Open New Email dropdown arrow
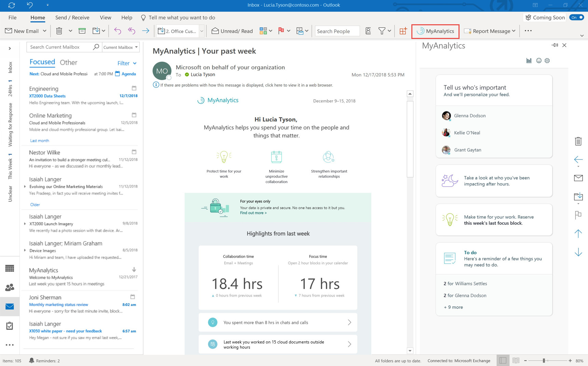Image resolution: width=588 pixels, height=366 pixels. pyautogui.click(x=44, y=31)
